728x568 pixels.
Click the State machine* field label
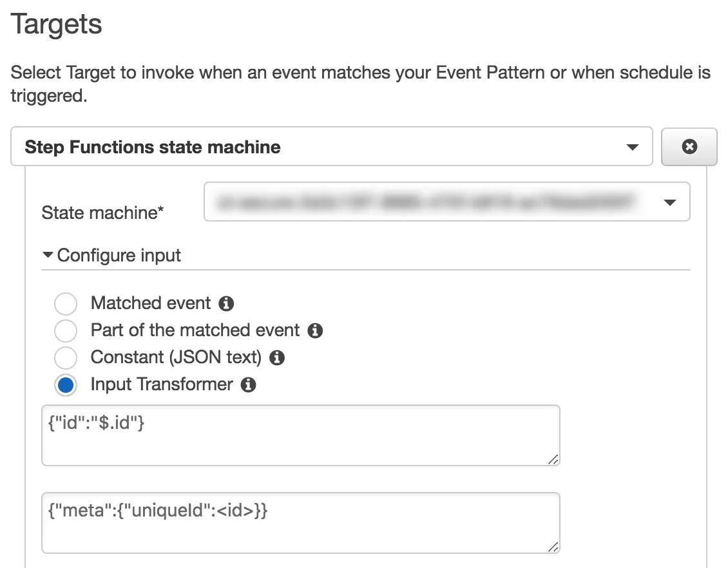102,213
